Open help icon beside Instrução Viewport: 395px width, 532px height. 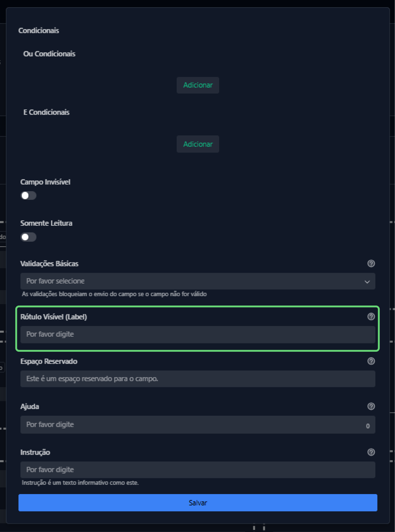(x=371, y=452)
